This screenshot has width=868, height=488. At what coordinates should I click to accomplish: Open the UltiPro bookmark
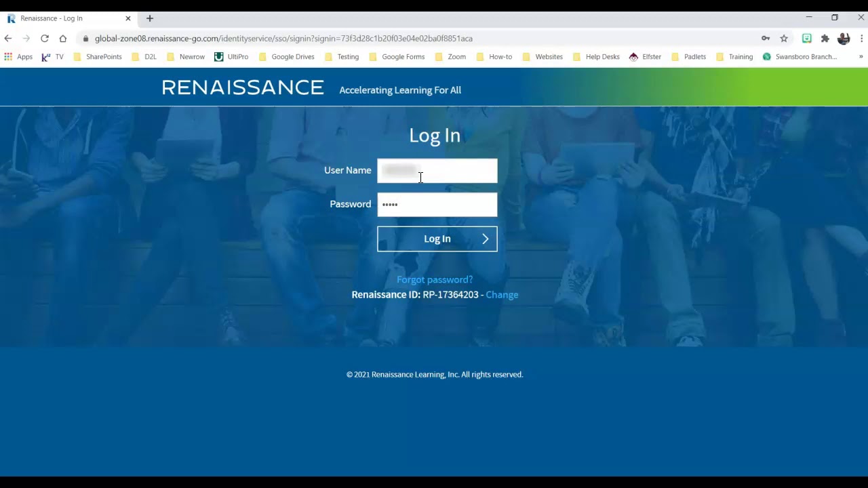(x=231, y=57)
